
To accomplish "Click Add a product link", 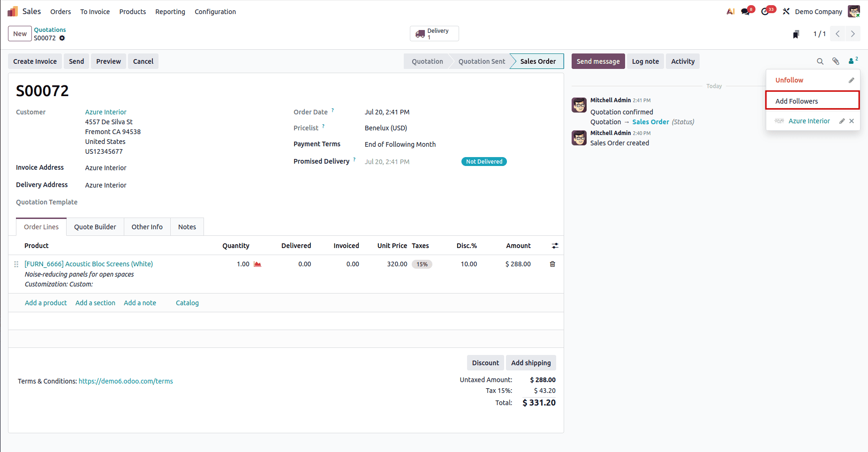I will 46,303.
